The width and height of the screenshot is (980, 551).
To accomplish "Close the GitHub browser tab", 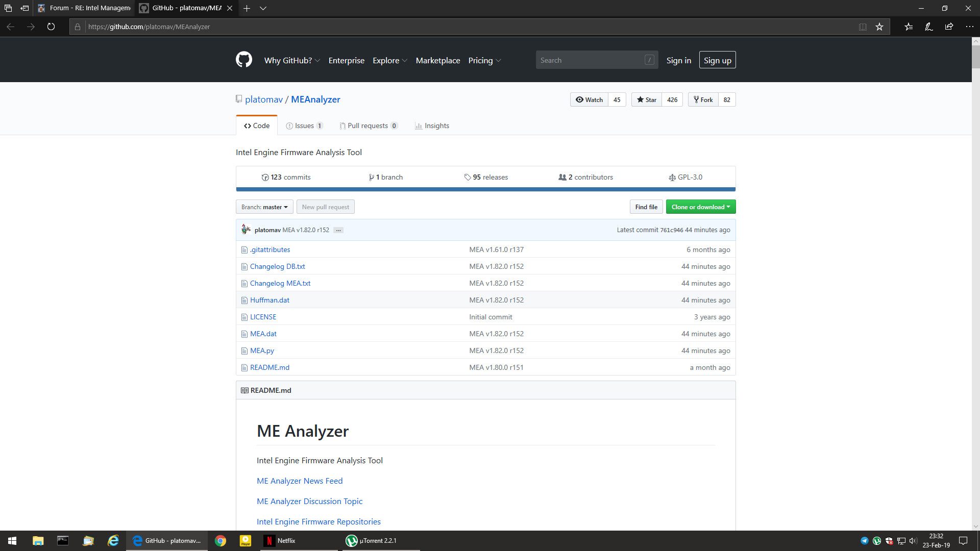I will 230,8.
